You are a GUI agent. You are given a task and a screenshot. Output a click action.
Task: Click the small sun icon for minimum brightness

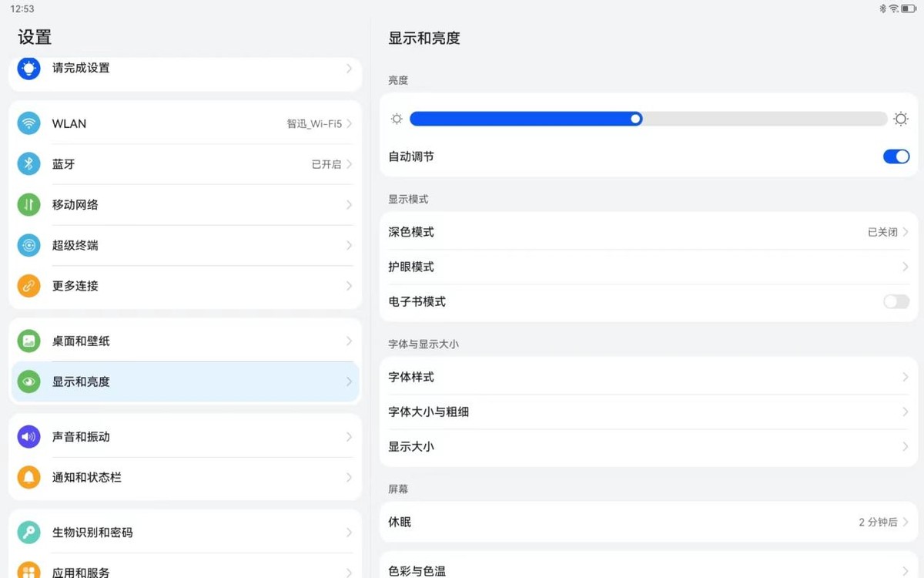pos(397,119)
